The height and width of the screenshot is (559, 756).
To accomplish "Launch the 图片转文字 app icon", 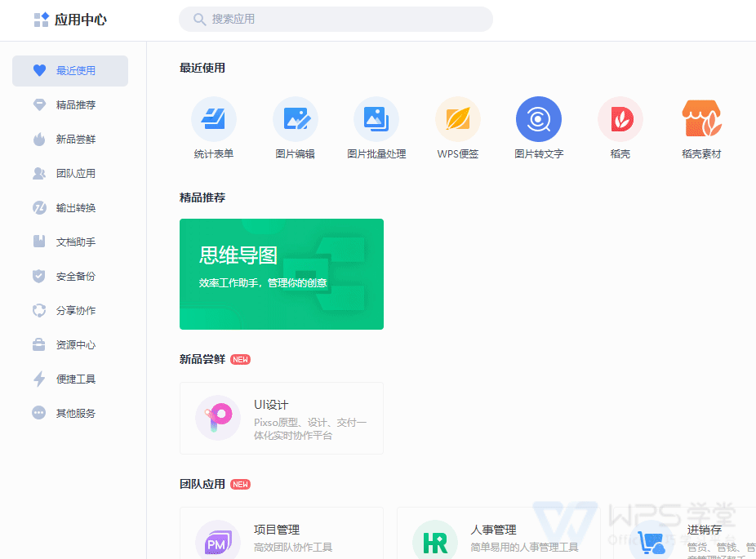I will [539, 119].
